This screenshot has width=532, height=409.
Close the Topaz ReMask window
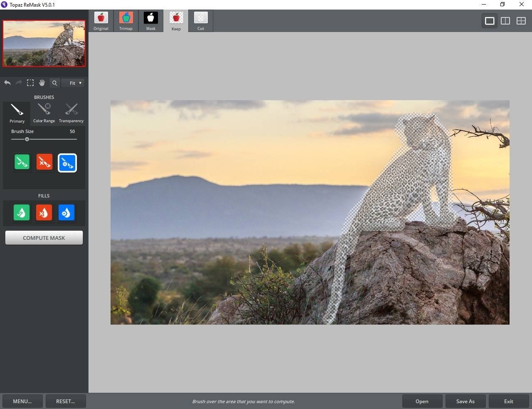522,5
